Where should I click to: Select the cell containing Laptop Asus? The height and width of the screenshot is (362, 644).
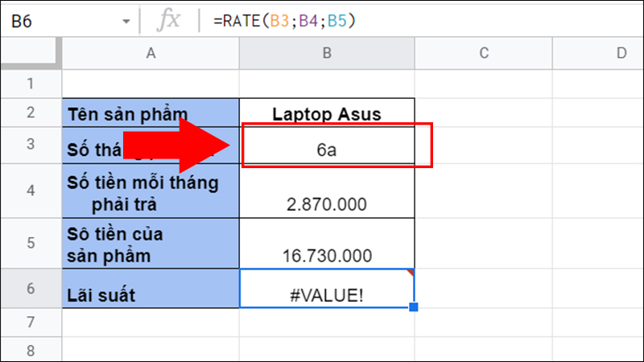point(327,113)
